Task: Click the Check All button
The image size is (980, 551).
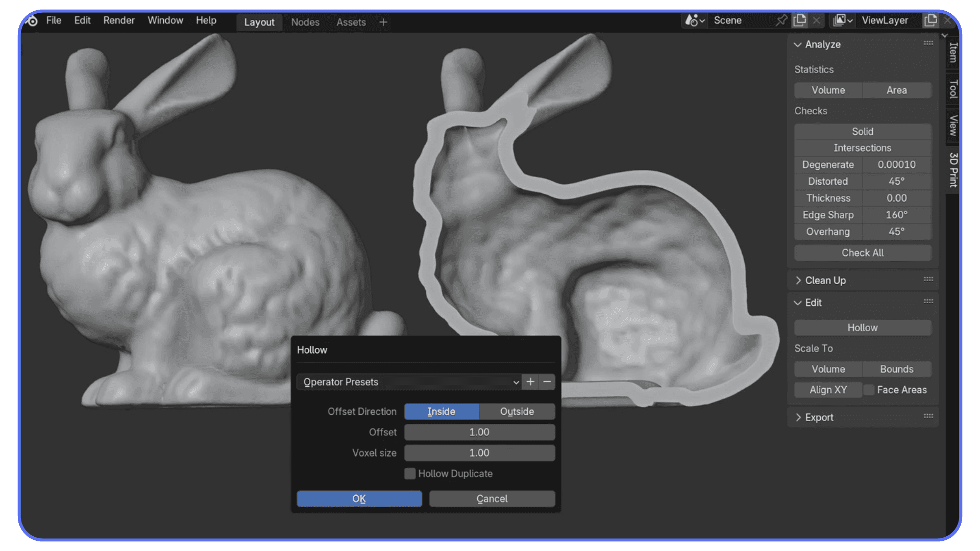Action: click(863, 253)
